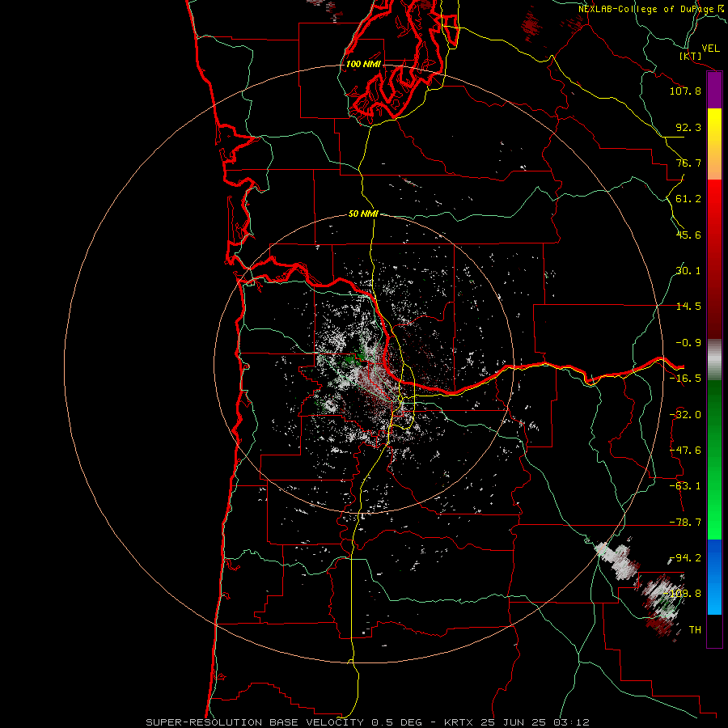
Task: Click the 25 JUN 25 03:12 timestamp
Action: [x=535, y=722]
